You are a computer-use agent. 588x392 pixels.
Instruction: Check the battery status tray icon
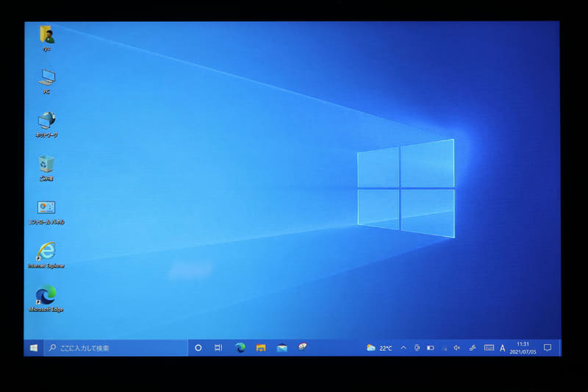431,348
